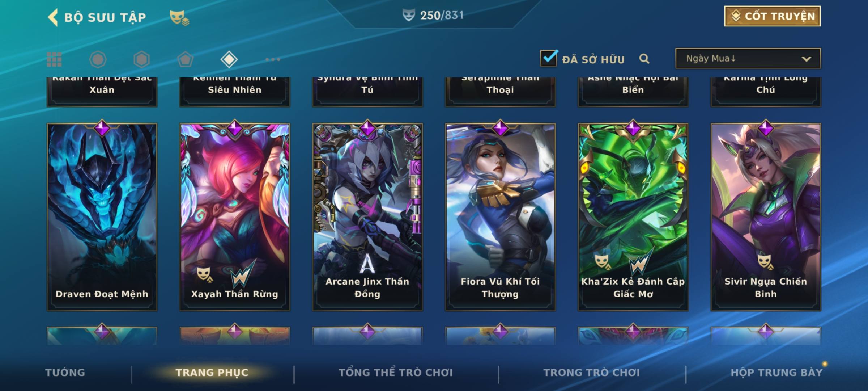Image resolution: width=868 pixels, height=391 pixels.
Task: Select the pentagon rarity filter icon
Action: (x=185, y=59)
